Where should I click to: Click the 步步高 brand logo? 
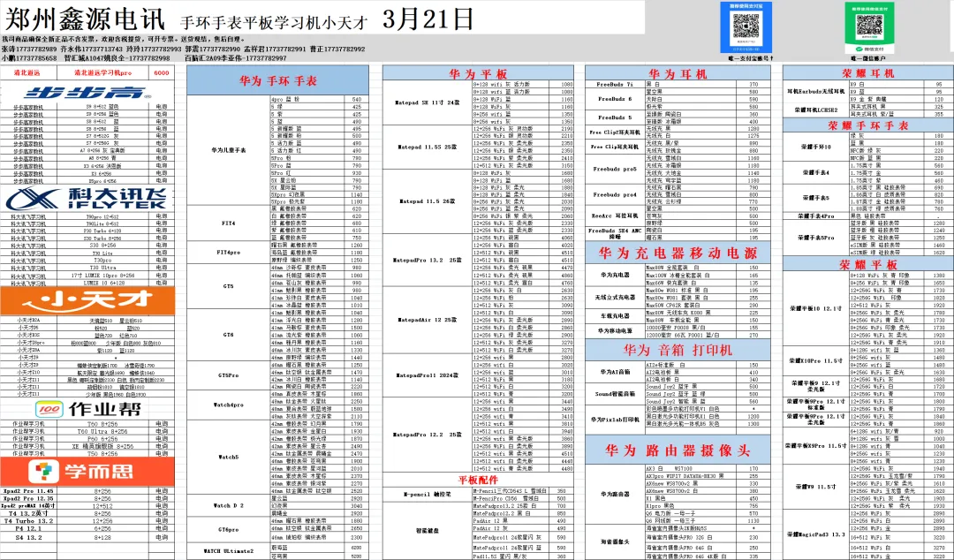click(88, 93)
